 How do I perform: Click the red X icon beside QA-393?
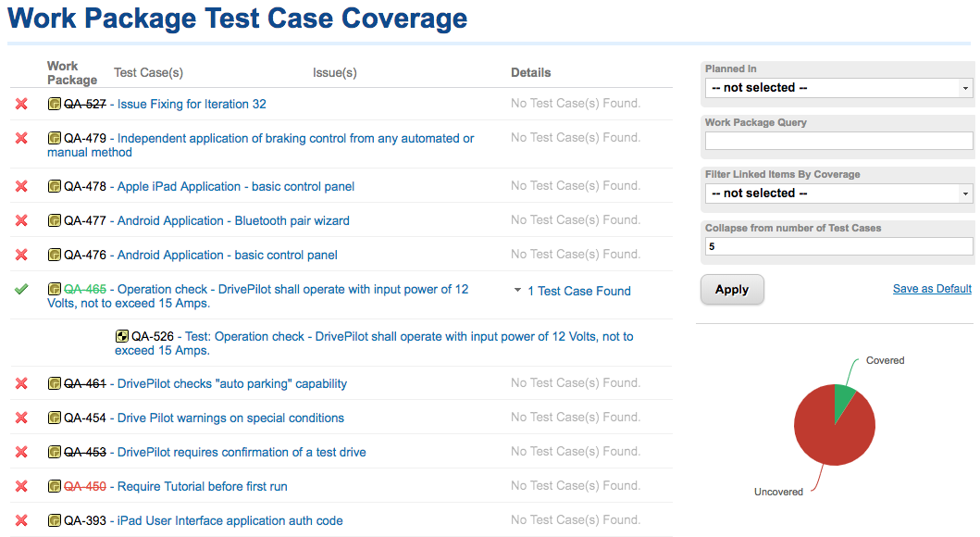(21, 520)
